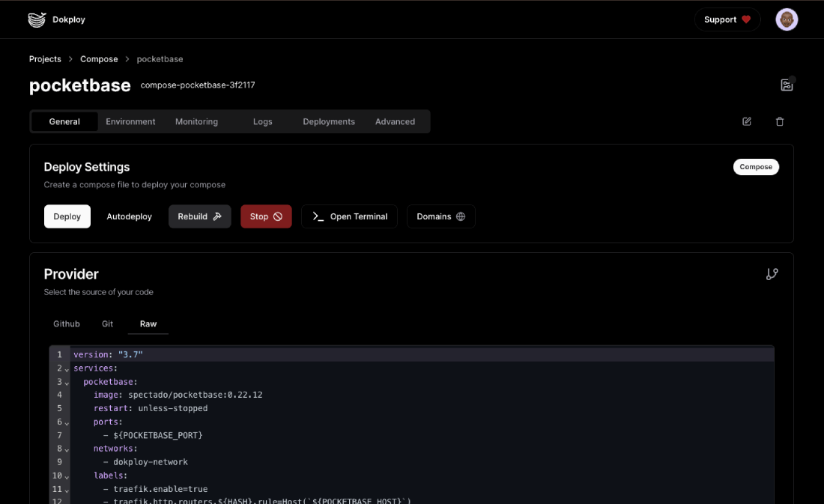Go to Compose breadcrumb link

point(99,59)
